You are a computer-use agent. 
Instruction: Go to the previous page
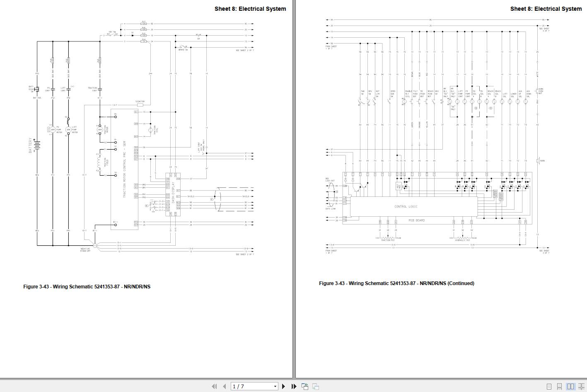click(x=224, y=386)
